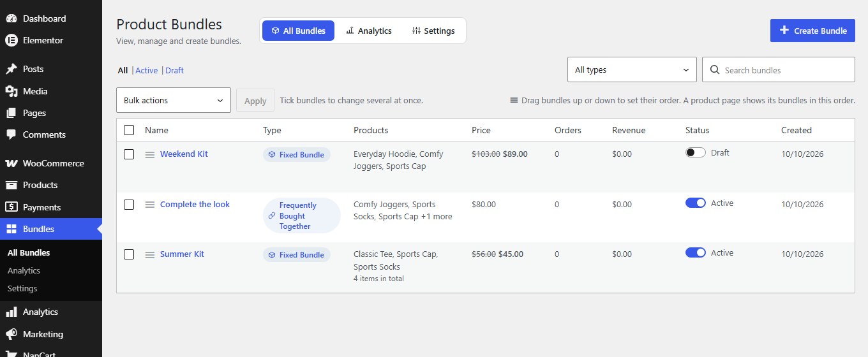
Task: Click the Bundles grid icon
Action: (11, 229)
